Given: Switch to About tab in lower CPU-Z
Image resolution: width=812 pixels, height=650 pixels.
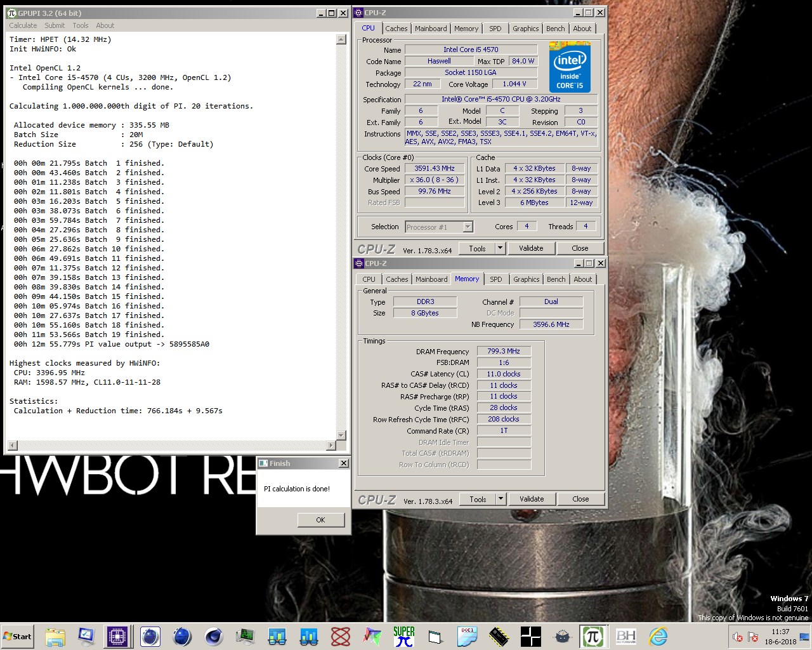Looking at the screenshot, I should click(x=583, y=279).
